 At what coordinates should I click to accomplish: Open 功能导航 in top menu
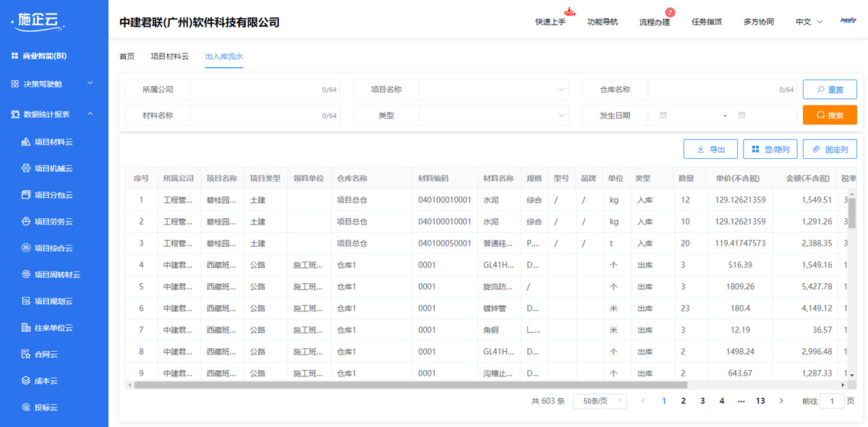tap(603, 22)
